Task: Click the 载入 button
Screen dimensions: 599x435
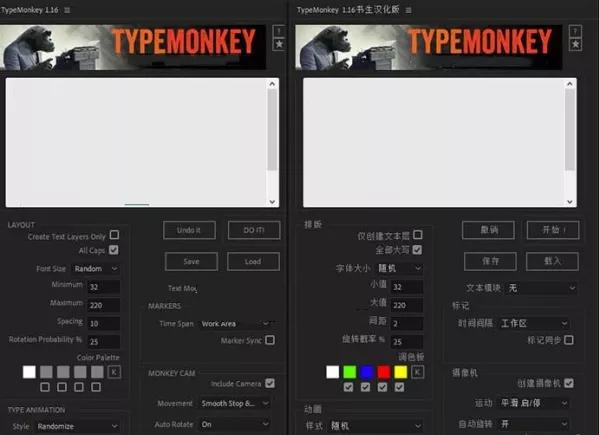Action: pyautogui.click(x=552, y=261)
